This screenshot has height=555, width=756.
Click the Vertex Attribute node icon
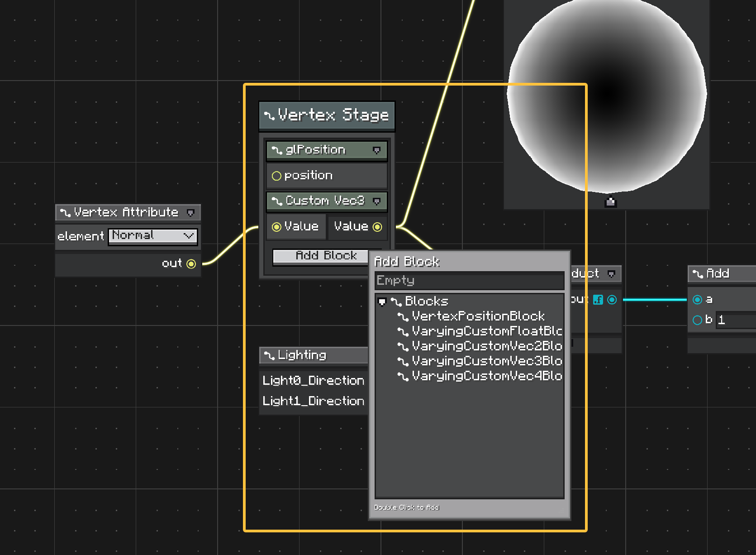[x=65, y=212]
